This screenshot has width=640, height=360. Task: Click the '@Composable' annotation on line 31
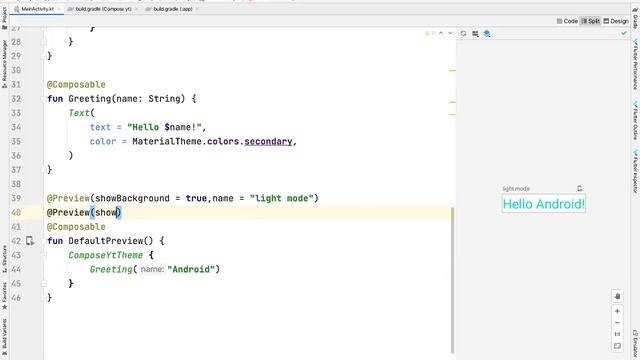(76, 84)
